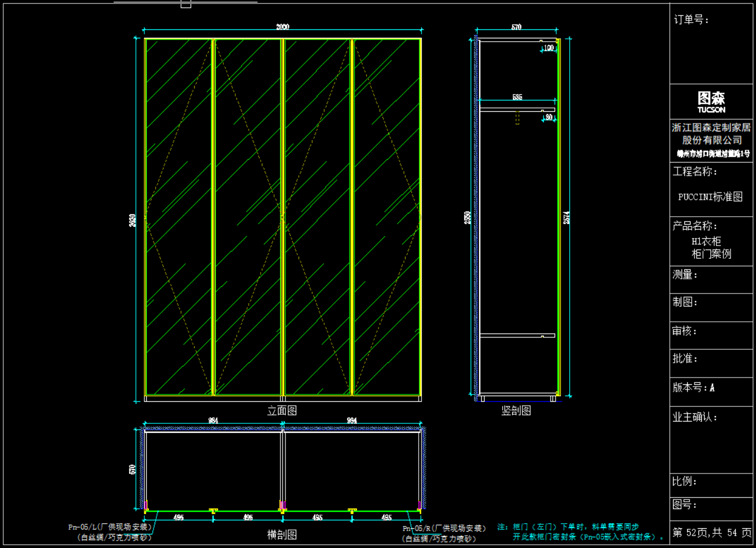The image size is (756, 548).
Task: Select the 横剖图 view label
Action: 282,534
